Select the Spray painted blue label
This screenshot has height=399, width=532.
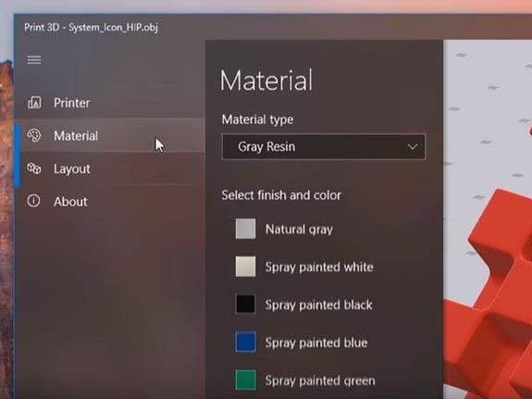[316, 343]
